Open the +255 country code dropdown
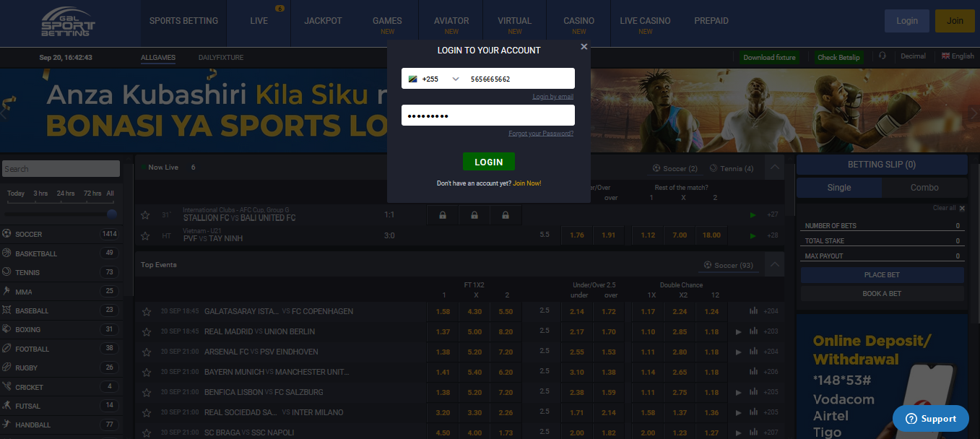 point(434,79)
